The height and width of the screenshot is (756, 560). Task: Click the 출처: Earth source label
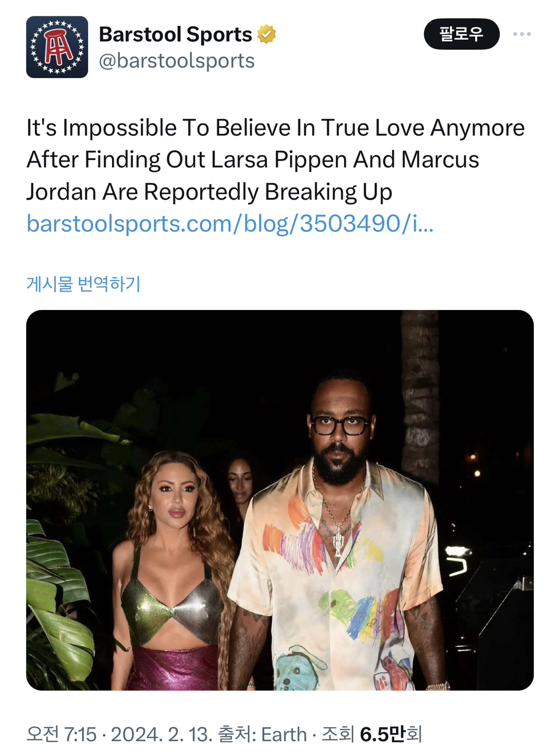click(262, 734)
